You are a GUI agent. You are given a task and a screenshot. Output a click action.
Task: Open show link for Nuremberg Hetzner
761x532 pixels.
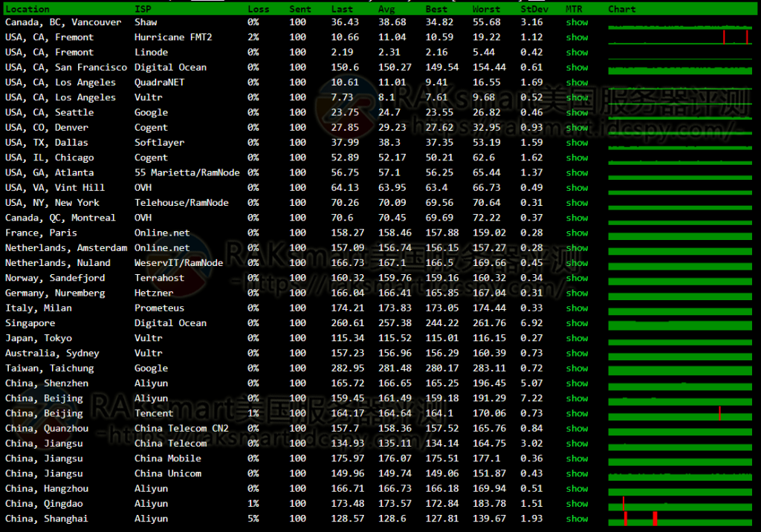pos(577,293)
